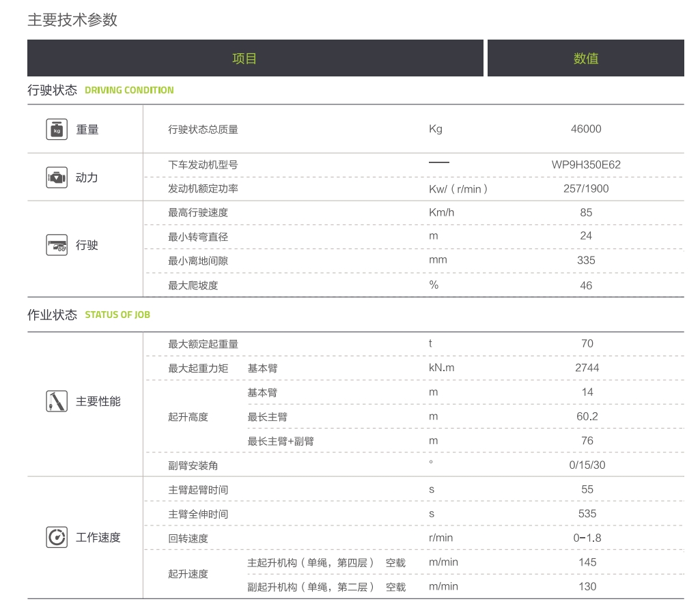700x608 pixels.
Task: Click the 回转速度 row label
Action: [188, 538]
